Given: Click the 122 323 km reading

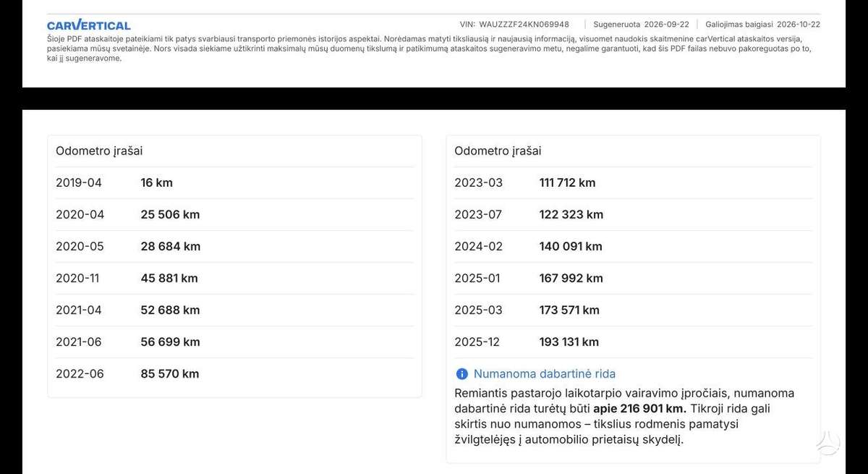Looking at the screenshot, I should 571,215.
